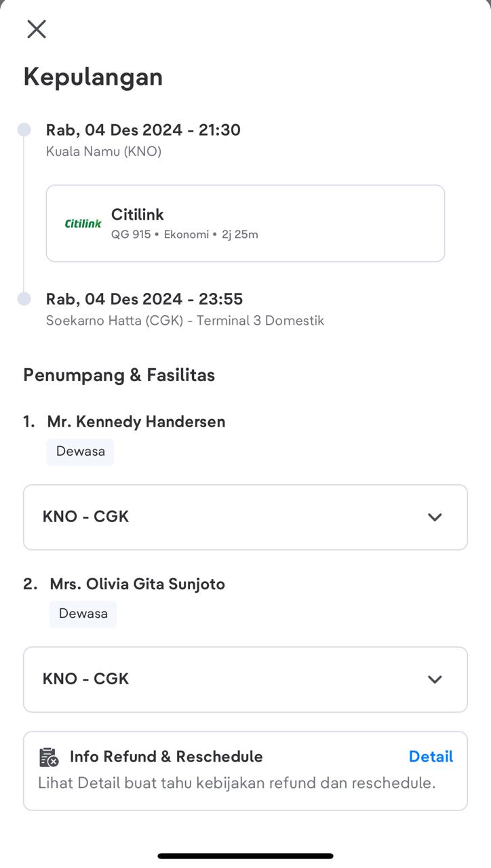The width and height of the screenshot is (491, 868).
Task: Tap the departure time Rab, 04 Des 2024 - 21:30
Action: point(143,130)
